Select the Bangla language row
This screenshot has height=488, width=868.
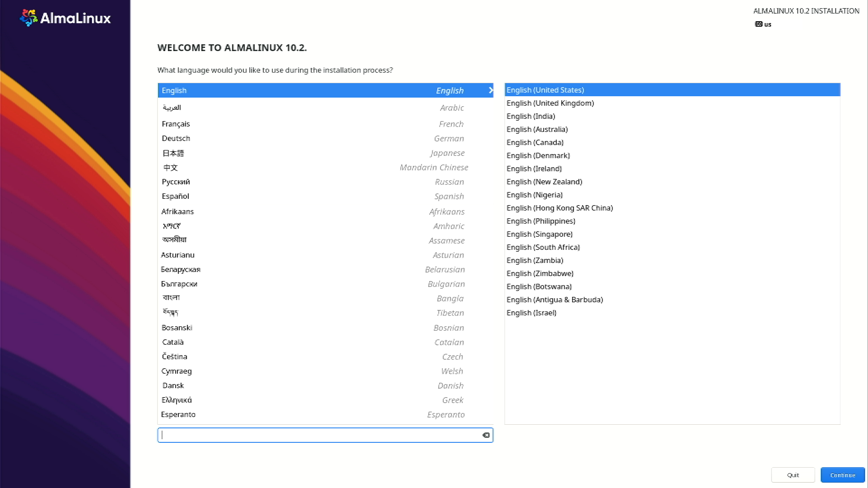point(325,298)
